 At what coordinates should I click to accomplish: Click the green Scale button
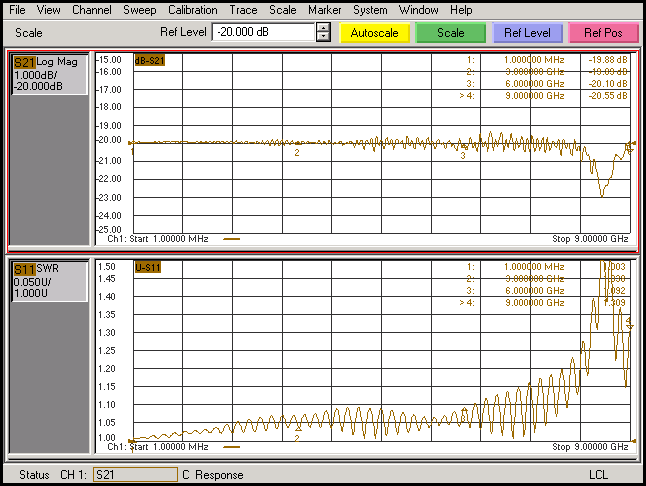tap(451, 33)
